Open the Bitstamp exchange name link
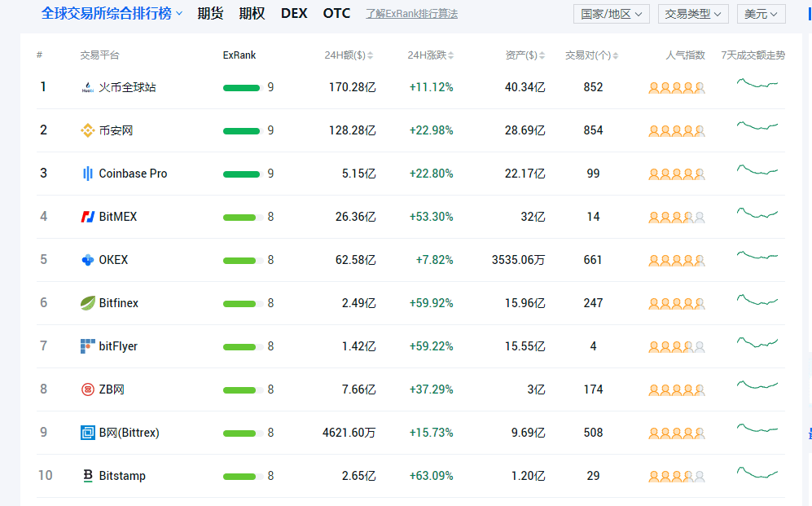The image size is (812, 506). click(x=122, y=475)
